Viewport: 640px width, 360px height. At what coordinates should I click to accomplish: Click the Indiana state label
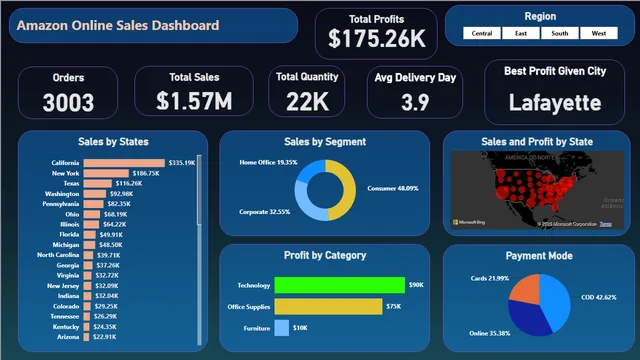[x=68, y=296]
